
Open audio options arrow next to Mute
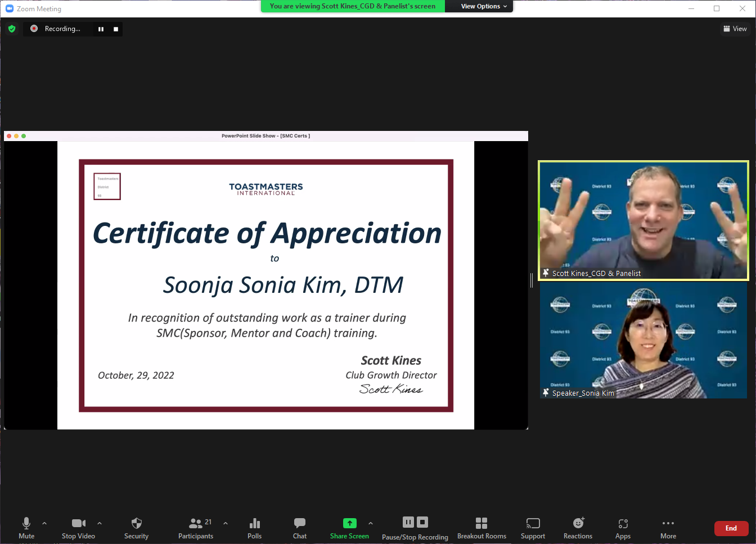click(x=44, y=523)
